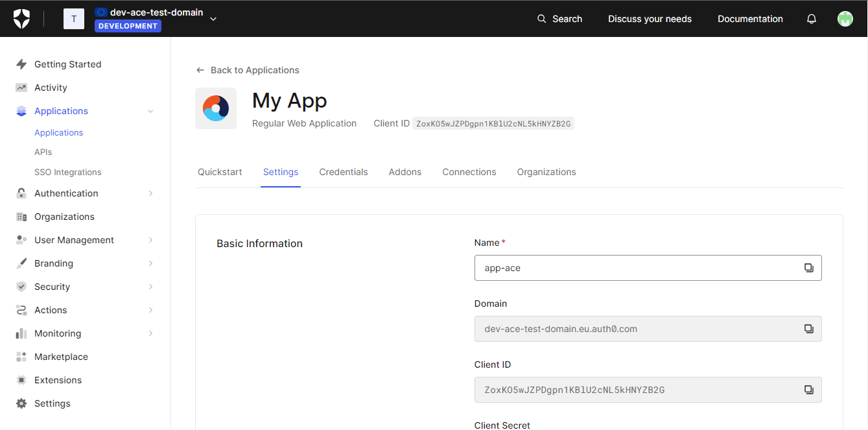Click inside the app-ace Name field
The height and width of the screenshot is (430, 868).
(616, 267)
